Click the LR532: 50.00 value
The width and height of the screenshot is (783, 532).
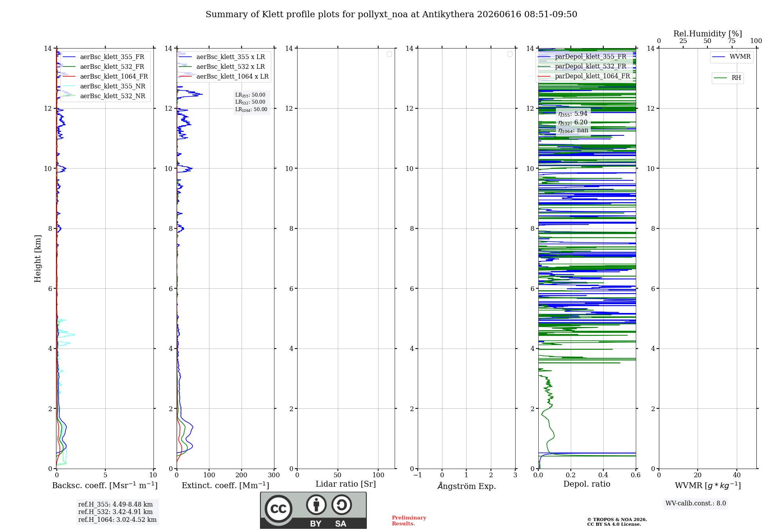(250, 102)
